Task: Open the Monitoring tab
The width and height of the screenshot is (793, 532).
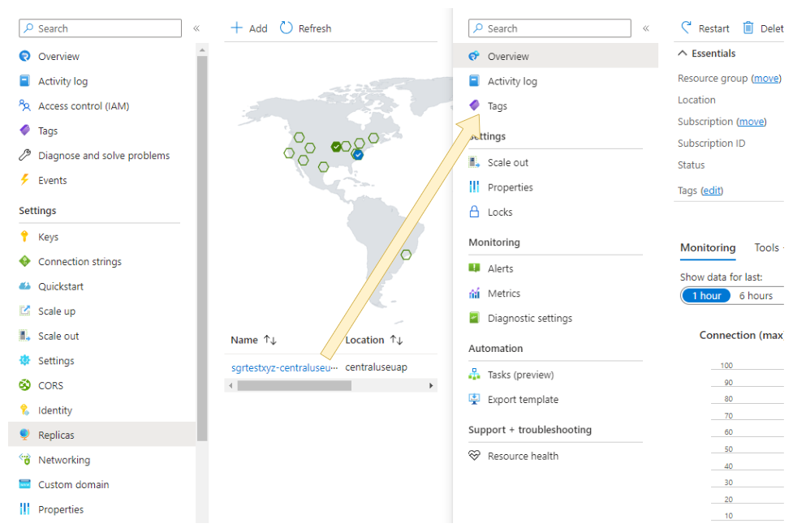Action: tap(708, 248)
